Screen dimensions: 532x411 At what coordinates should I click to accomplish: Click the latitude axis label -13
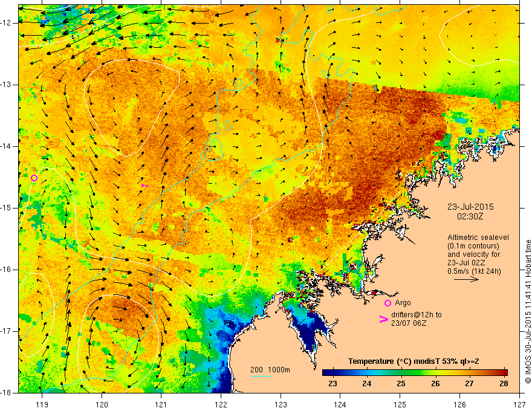6,85
